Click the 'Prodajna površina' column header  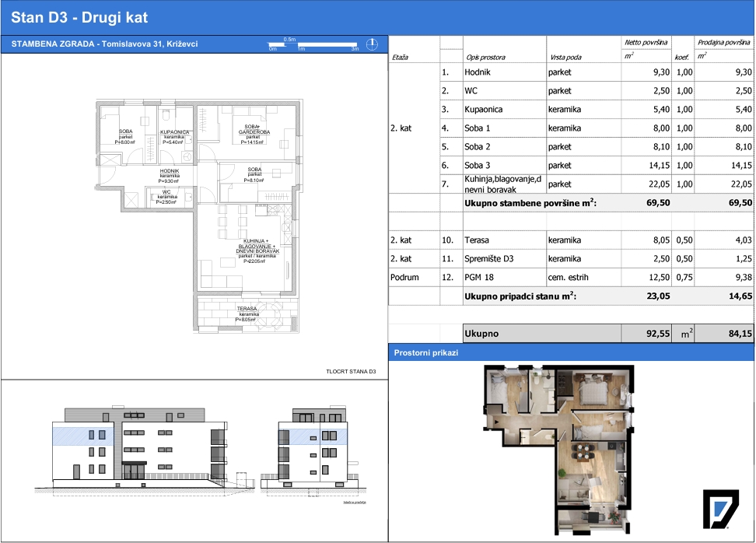724,43
